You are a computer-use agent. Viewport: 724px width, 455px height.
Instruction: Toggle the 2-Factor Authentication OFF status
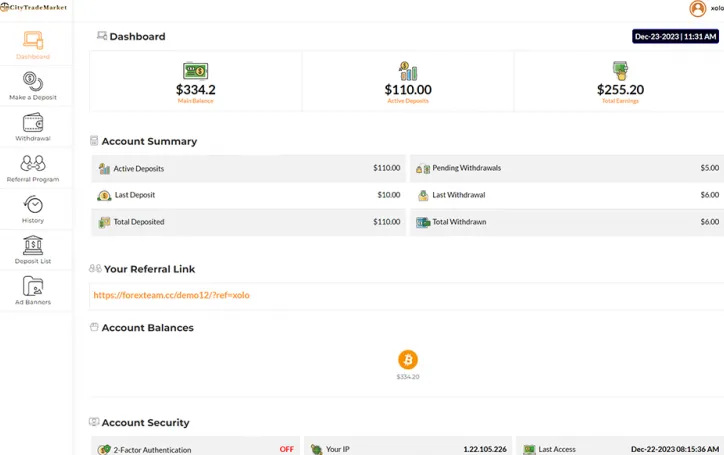(x=286, y=449)
